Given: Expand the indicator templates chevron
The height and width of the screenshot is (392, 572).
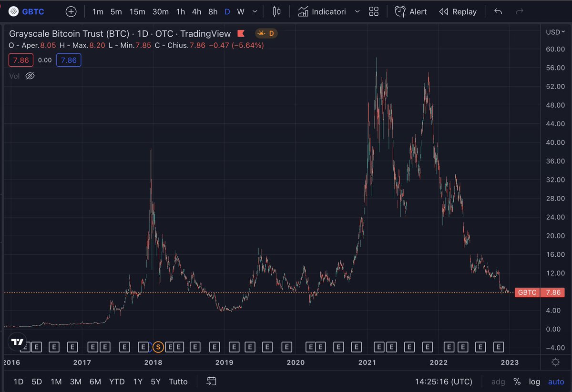Looking at the screenshot, I should tap(357, 11).
